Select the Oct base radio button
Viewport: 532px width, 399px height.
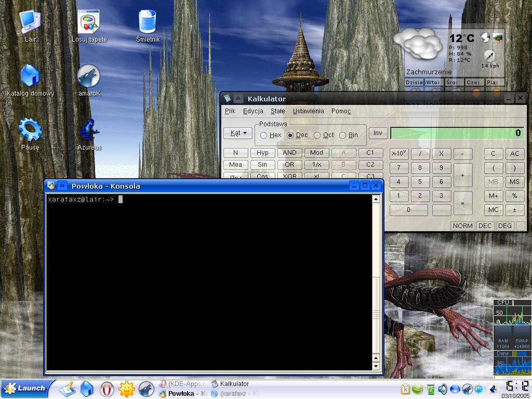[317, 135]
